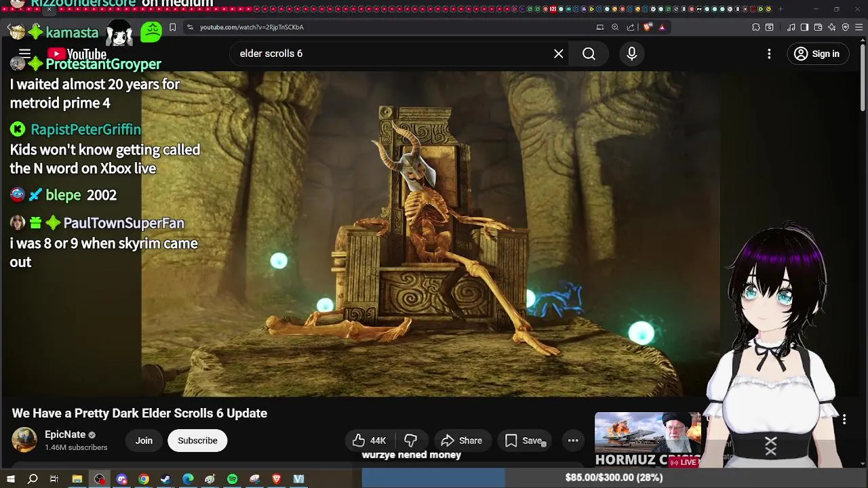
Task: Save the video to a playlist
Action: point(524,441)
